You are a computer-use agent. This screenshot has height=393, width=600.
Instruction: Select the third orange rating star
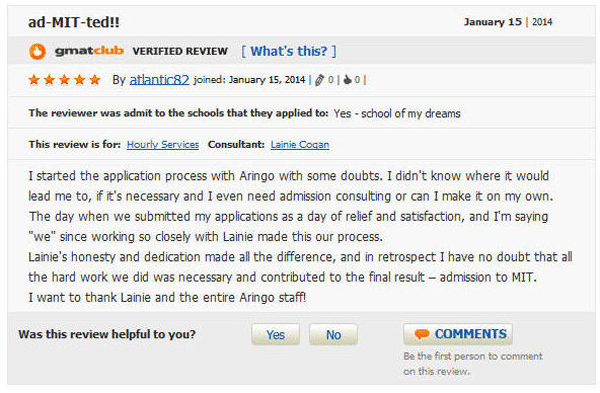[x=64, y=80]
